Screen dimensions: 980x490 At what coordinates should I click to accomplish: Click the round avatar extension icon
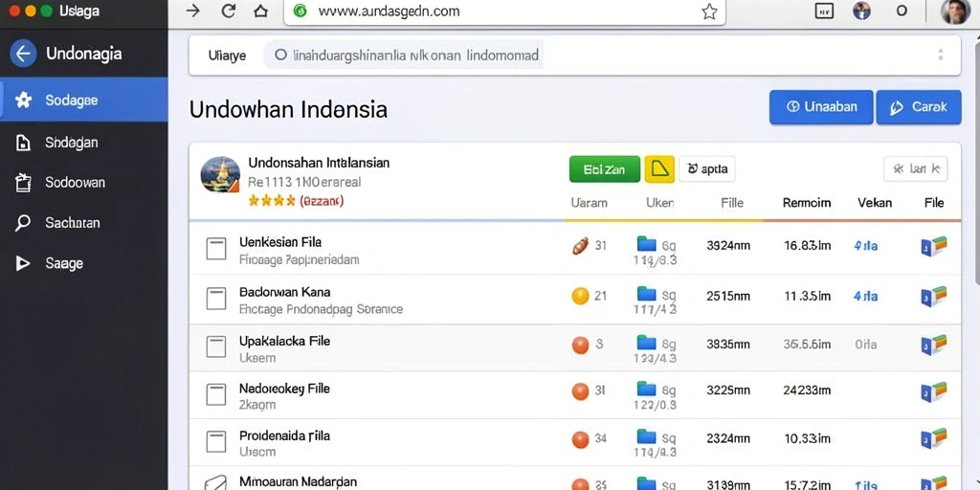pyautogui.click(x=862, y=11)
